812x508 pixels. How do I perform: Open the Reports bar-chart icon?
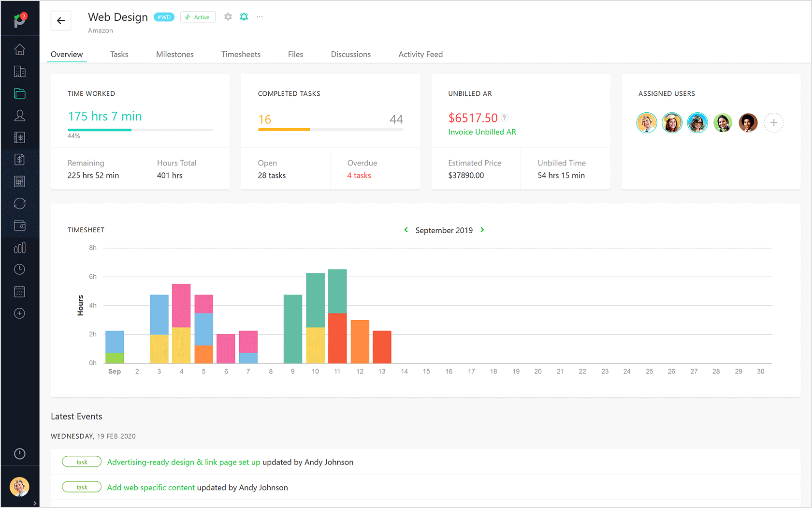click(x=19, y=247)
